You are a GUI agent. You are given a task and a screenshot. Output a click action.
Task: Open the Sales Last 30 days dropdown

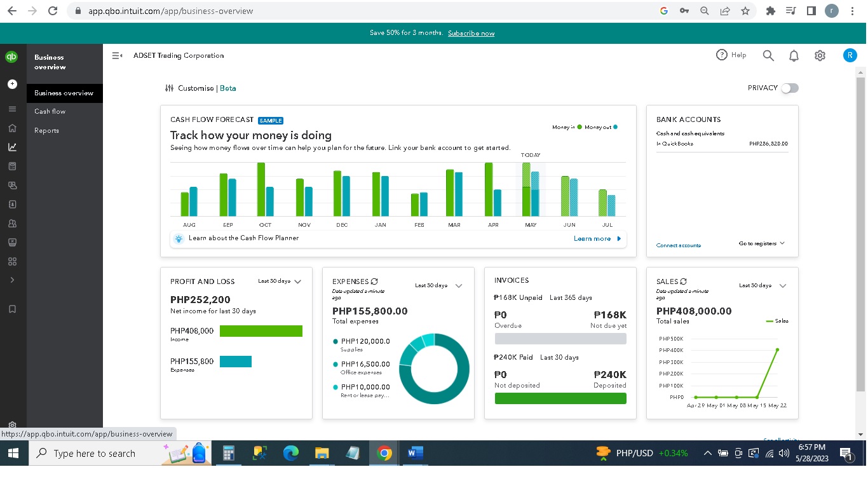[x=763, y=286]
